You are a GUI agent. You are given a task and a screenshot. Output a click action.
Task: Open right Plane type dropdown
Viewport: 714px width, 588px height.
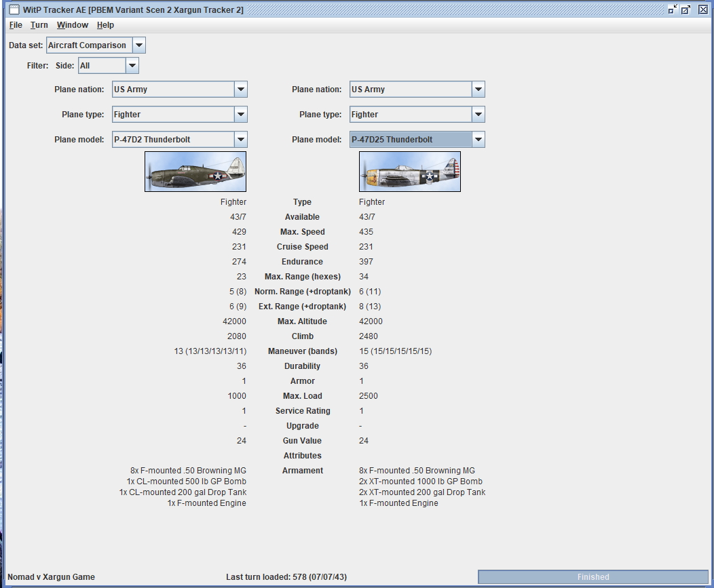(x=478, y=114)
